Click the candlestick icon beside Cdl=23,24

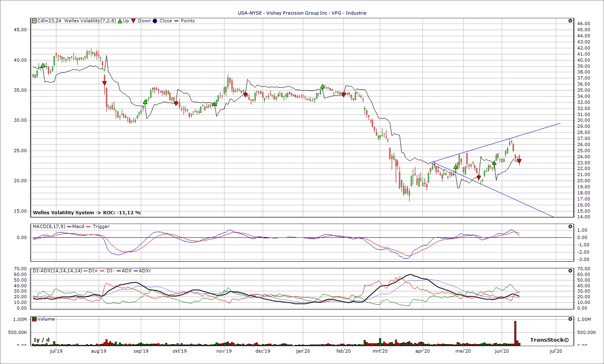point(35,21)
